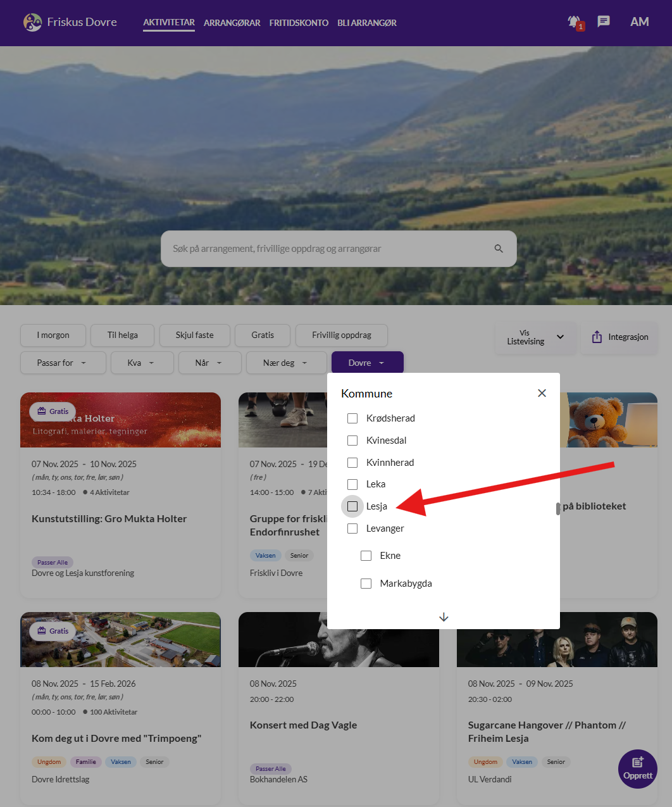The image size is (672, 807).
Task: Expand the Når filter dropdown
Action: click(x=209, y=363)
